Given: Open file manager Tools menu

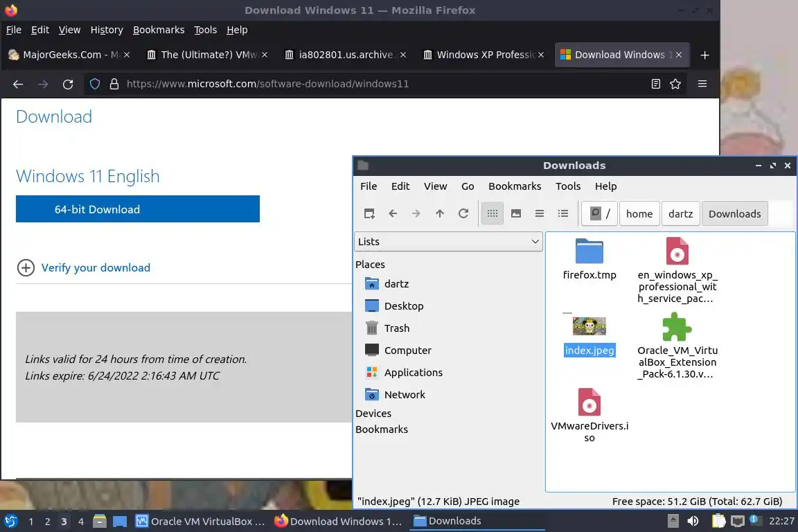Looking at the screenshot, I should point(568,186).
